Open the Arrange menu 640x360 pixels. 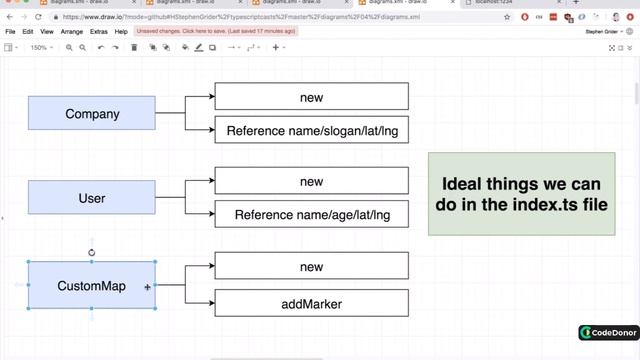[x=71, y=31]
